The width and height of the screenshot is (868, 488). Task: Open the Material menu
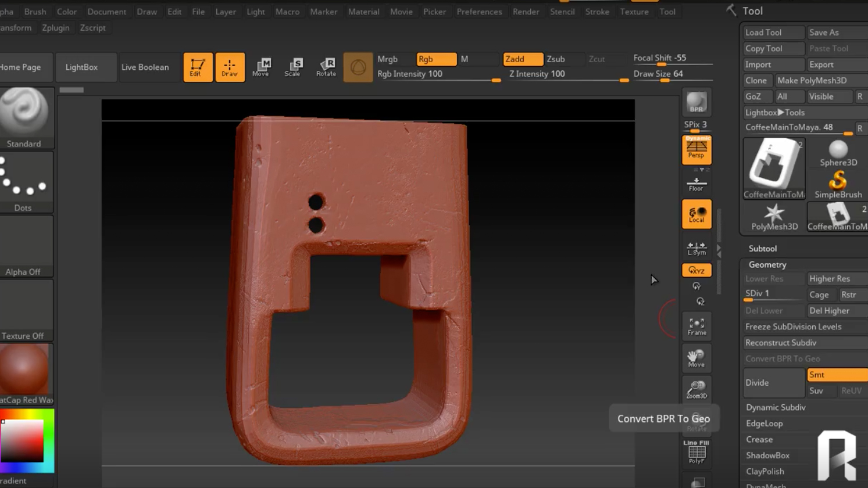tap(363, 12)
